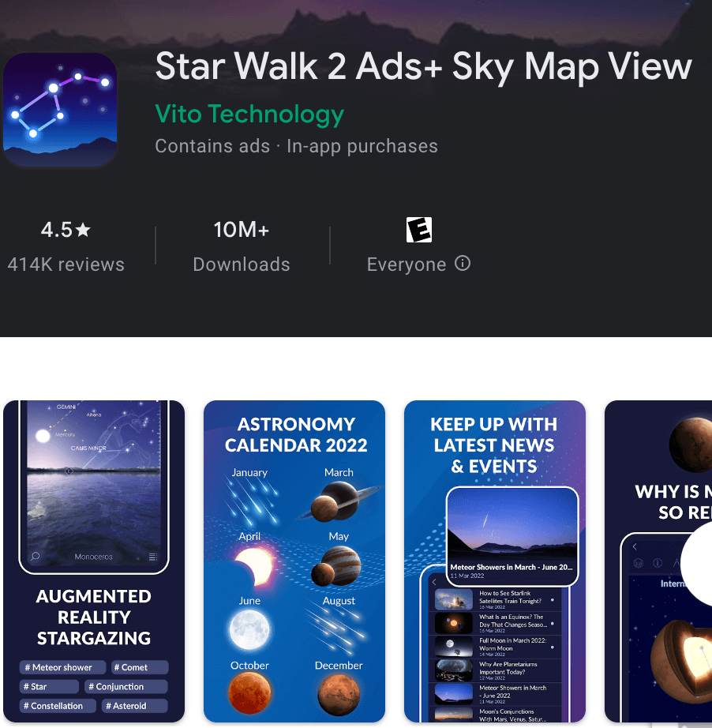Click the search magnifier icon in first screenshot
Screen dimensions: 712x728
[36, 556]
